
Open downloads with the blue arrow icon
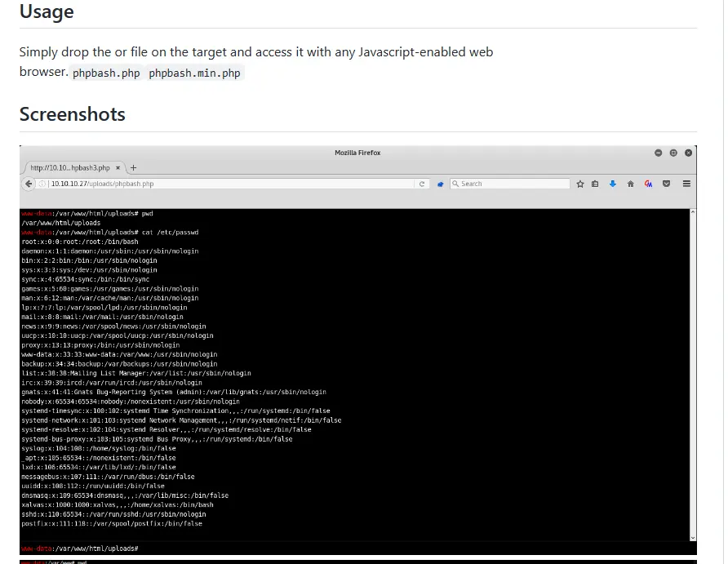(613, 184)
